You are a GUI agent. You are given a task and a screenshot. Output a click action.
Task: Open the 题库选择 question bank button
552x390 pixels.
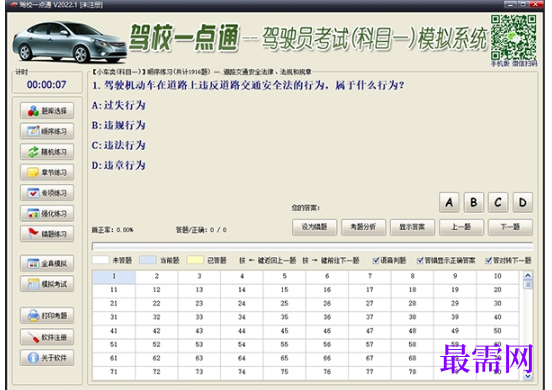click(x=47, y=111)
